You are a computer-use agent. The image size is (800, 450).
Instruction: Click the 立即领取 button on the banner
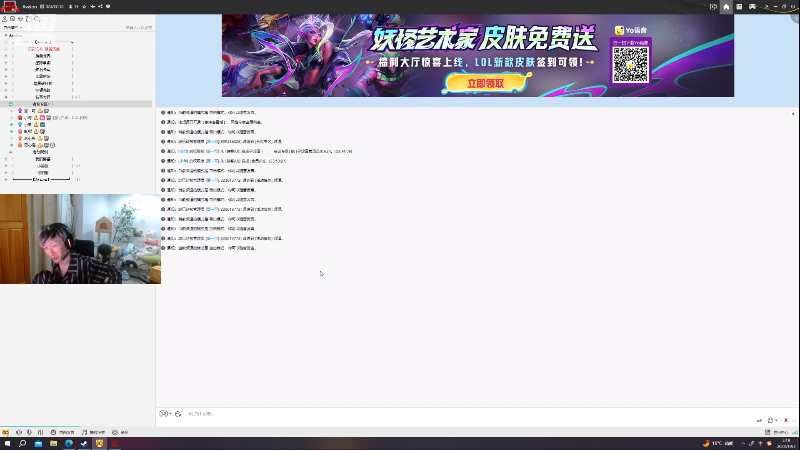coord(486,84)
